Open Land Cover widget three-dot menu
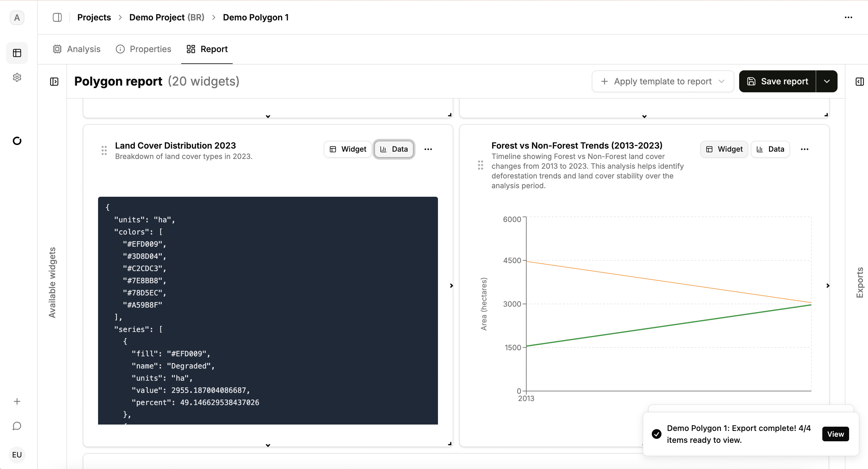Image resolution: width=868 pixels, height=469 pixels. point(428,149)
